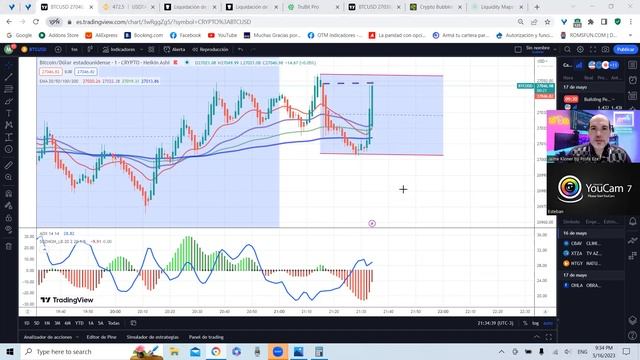Image resolution: width=640 pixels, height=360 pixels.
Task: Click the Publicar button
Action: (x=625, y=49)
